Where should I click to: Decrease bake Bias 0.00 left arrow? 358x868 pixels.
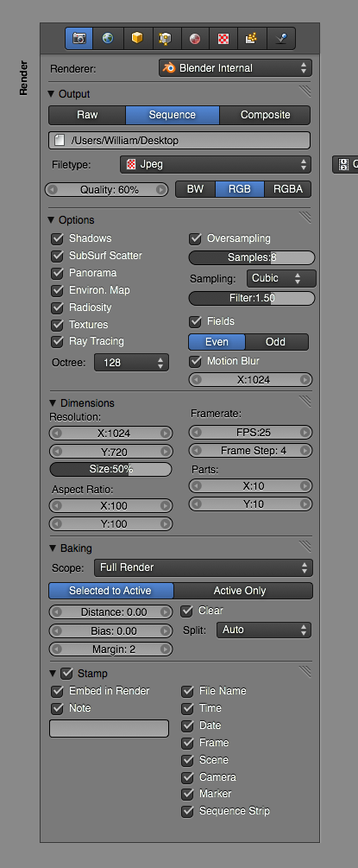click(x=56, y=631)
